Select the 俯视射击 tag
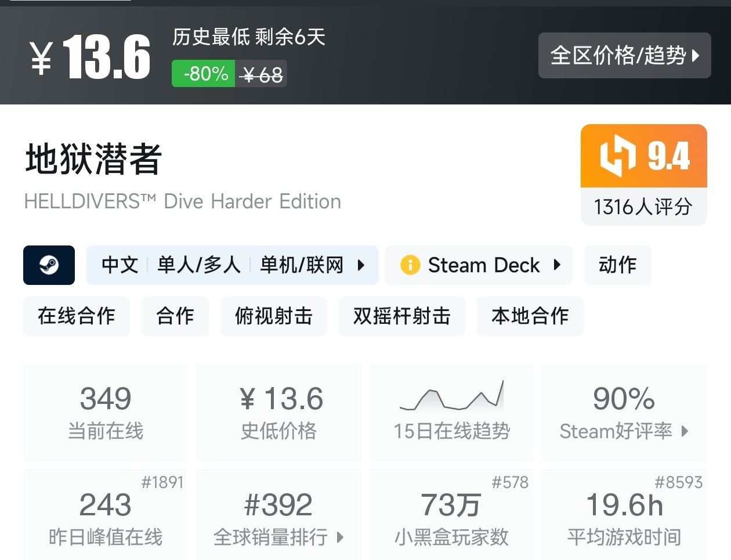Screen dimensions: 731x560 click(x=273, y=316)
